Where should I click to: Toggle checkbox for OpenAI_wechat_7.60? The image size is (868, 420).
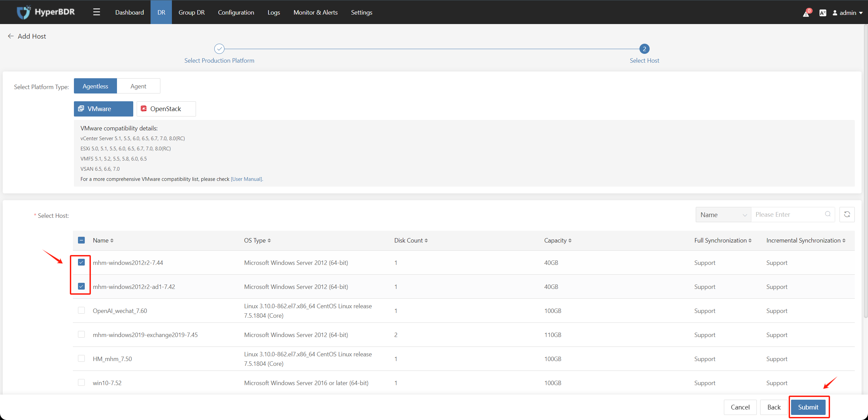[82, 311]
